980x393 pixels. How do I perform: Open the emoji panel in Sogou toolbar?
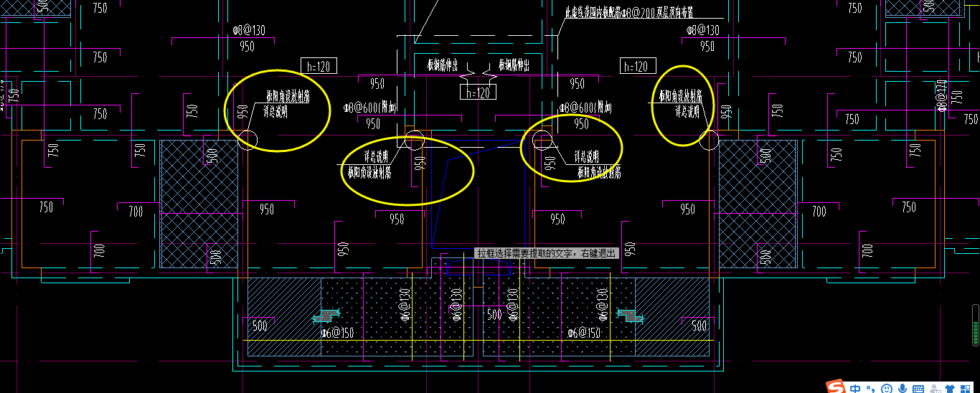point(887,389)
